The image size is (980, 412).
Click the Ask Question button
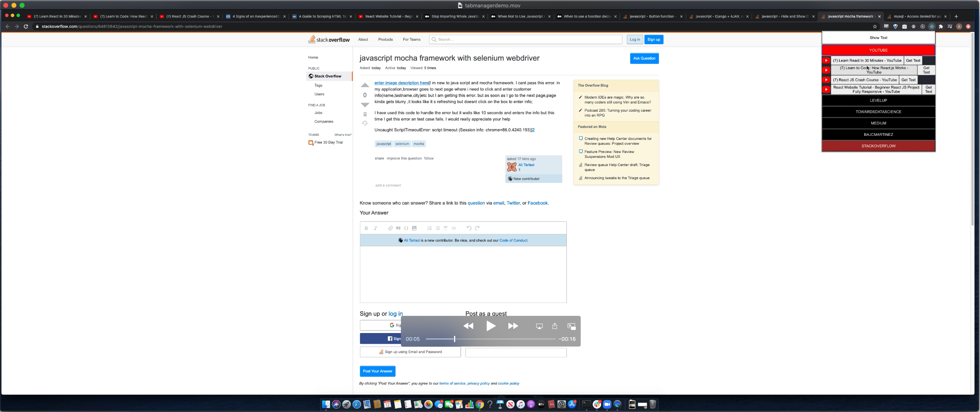(x=644, y=59)
